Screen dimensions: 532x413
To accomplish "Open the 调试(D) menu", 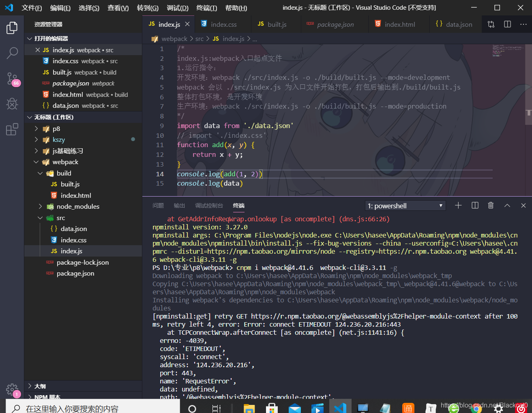I will tap(178, 8).
